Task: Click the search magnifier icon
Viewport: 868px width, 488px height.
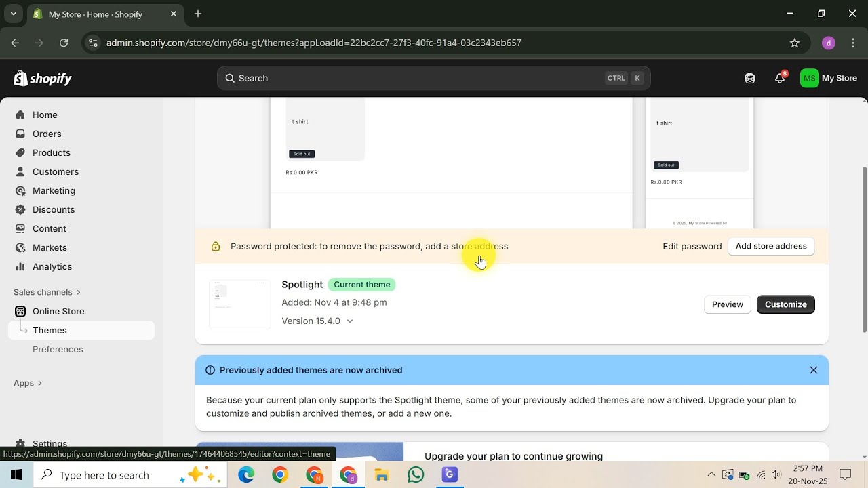Action: click(x=230, y=78)
